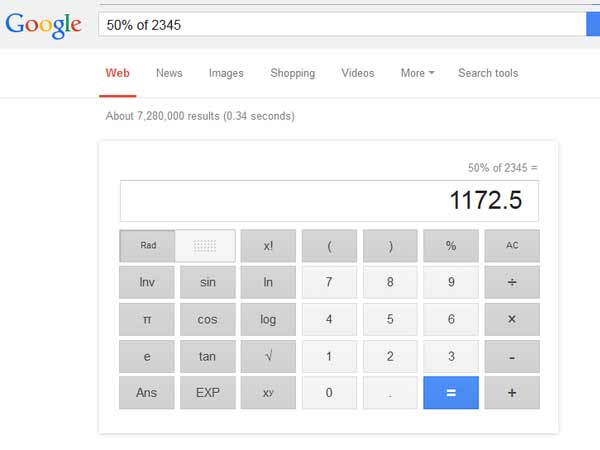Switch angle mode to Rad
The image size is (600, 450).
coord(148,245)
